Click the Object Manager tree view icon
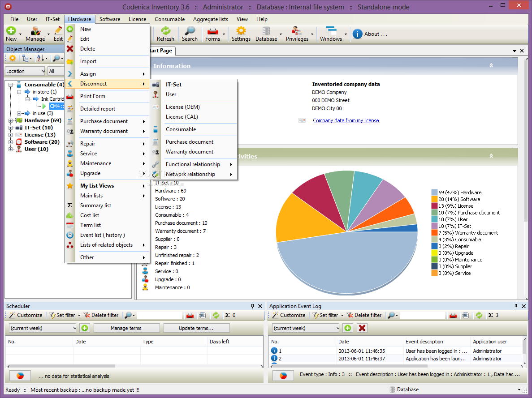Screen dimensions: 532x398 [26, 58]
